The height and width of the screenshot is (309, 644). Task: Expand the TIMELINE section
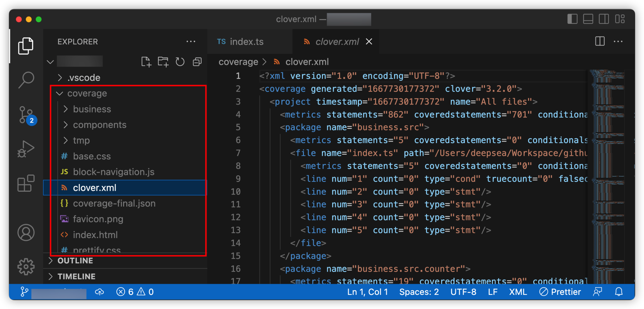pos(76,276)
